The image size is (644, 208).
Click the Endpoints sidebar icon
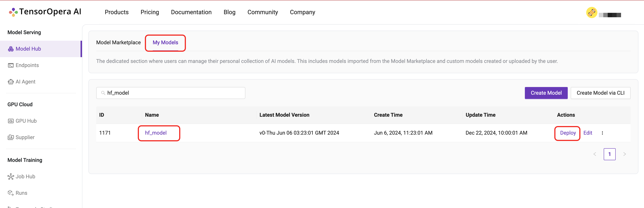11,65
